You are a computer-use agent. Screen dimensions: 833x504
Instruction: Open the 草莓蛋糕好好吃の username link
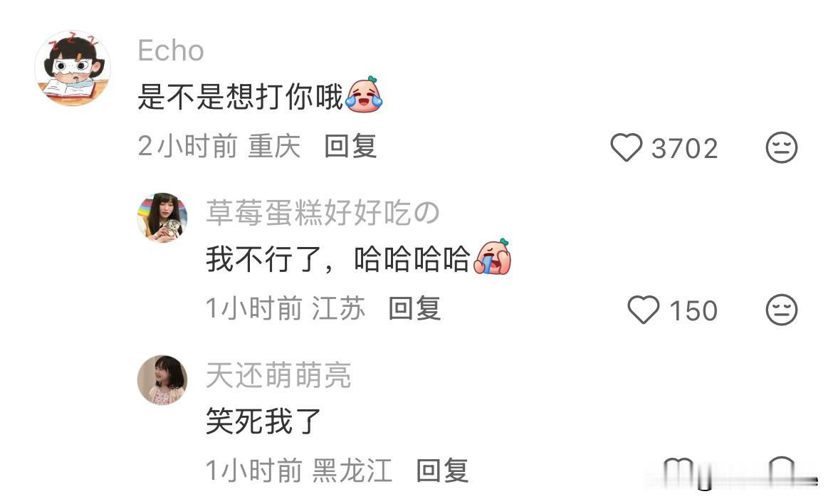click(323, 213)
